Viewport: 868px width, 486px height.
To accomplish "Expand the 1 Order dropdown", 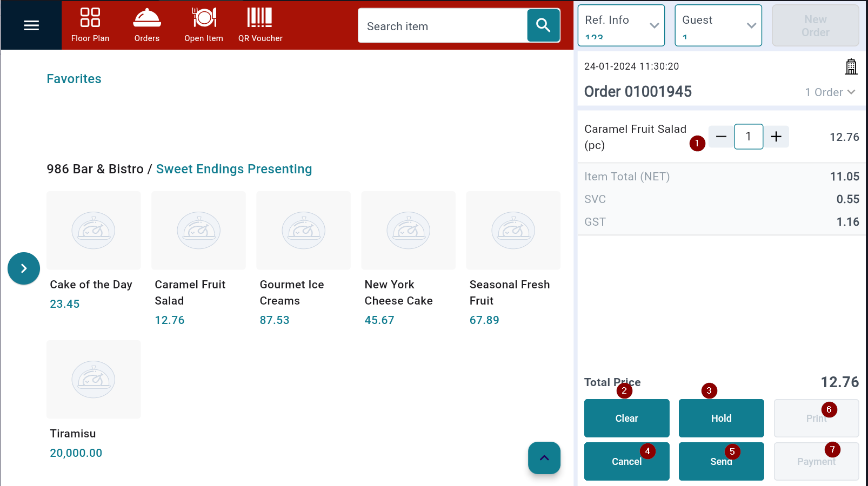I will coord(830,92).
